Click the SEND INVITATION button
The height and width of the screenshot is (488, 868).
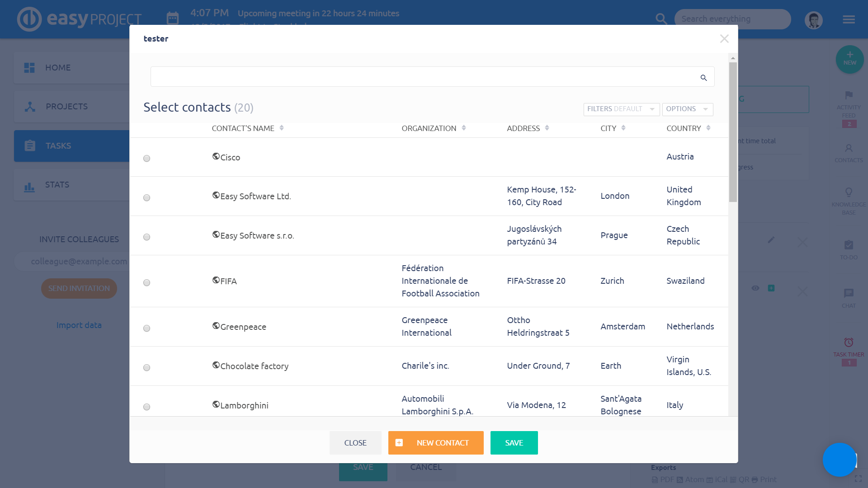coord(79,288)
